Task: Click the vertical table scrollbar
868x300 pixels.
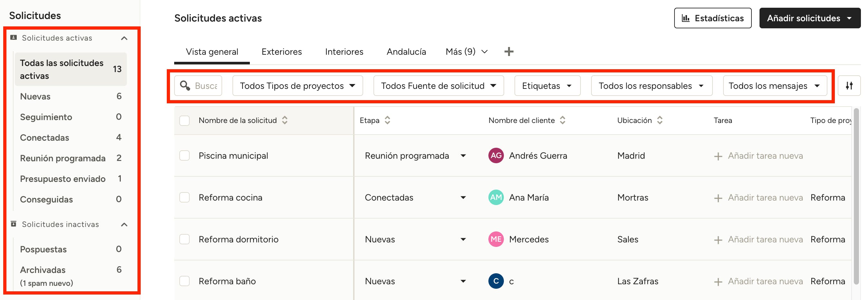Action: point(857,195)
